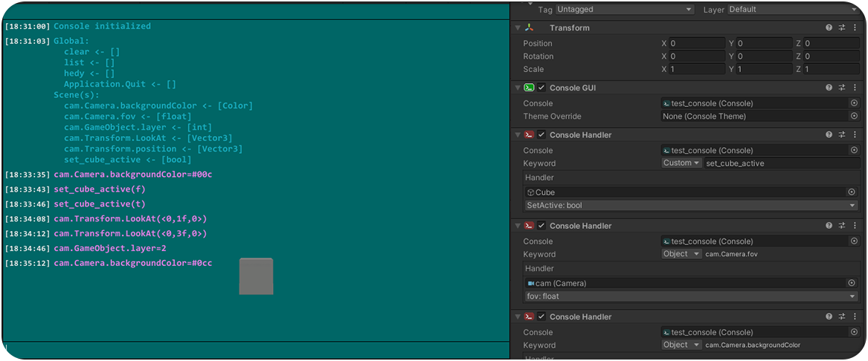Open help for cam.Camera.backgroundColor Console Handler
The image size is (868, 361).
(x=829, y=316)
